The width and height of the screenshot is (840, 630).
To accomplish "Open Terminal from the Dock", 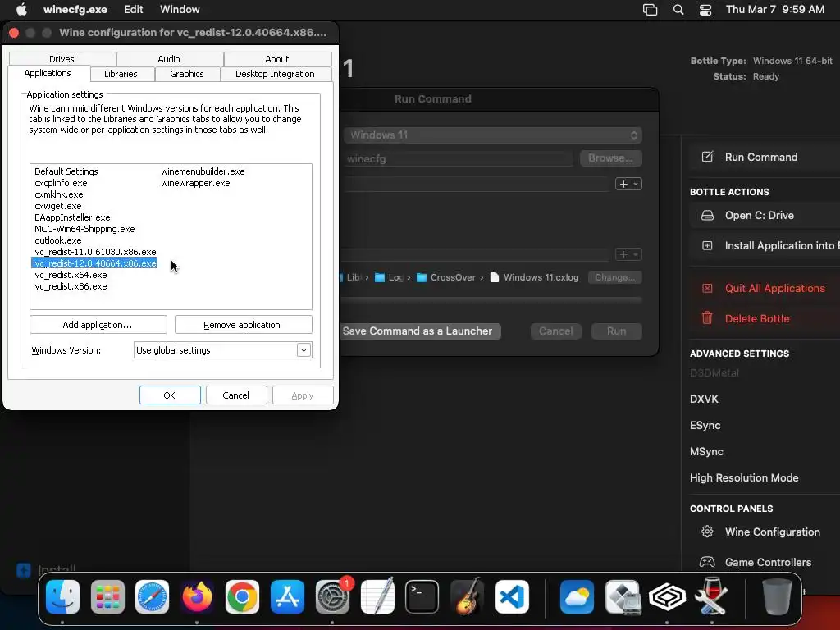I will click(422, 597).
